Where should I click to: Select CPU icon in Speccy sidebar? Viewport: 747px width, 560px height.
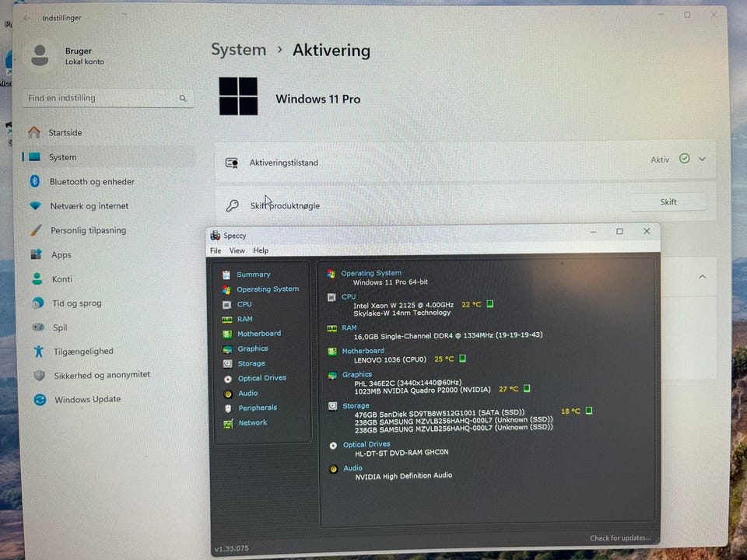(226, 304)
